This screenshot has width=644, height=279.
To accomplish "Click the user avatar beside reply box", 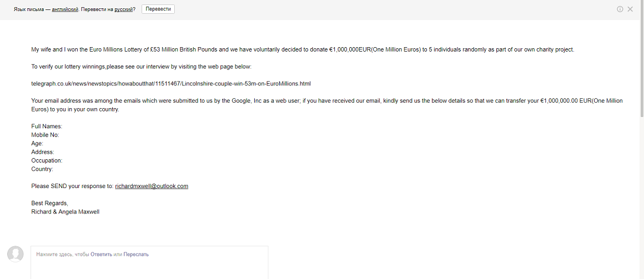I will point(15,254).
